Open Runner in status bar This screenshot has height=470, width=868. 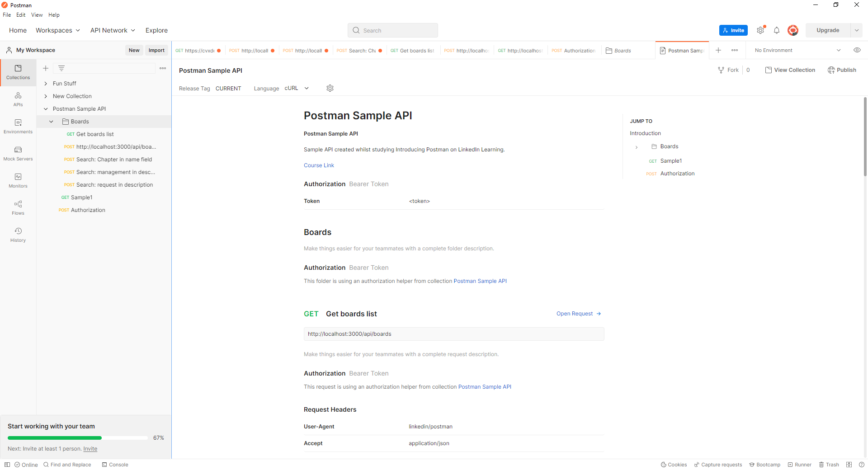pos(799,465)
